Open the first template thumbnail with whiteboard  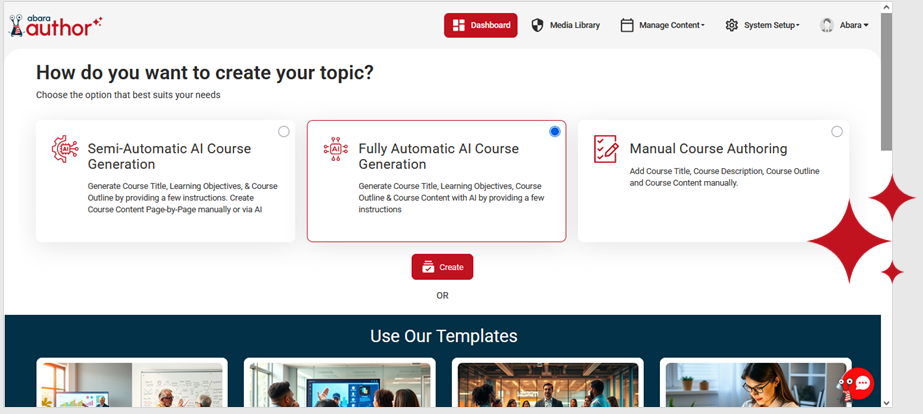(132, 384)
